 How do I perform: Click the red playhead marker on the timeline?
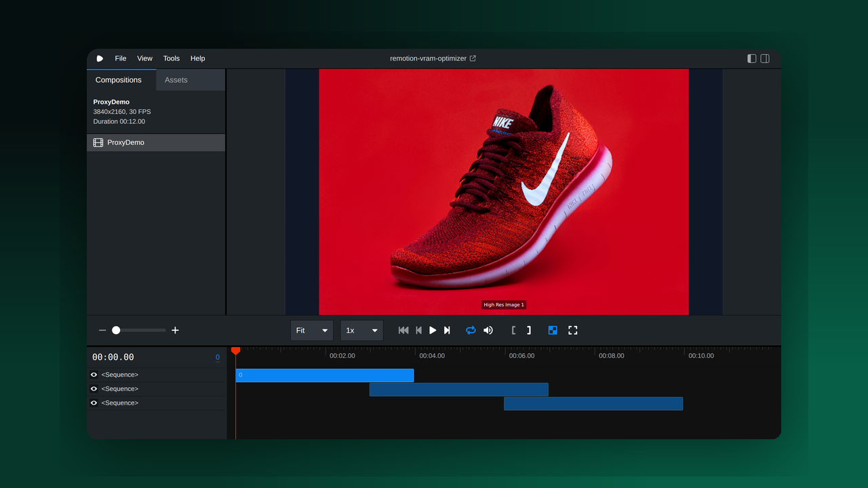point(235,350)
